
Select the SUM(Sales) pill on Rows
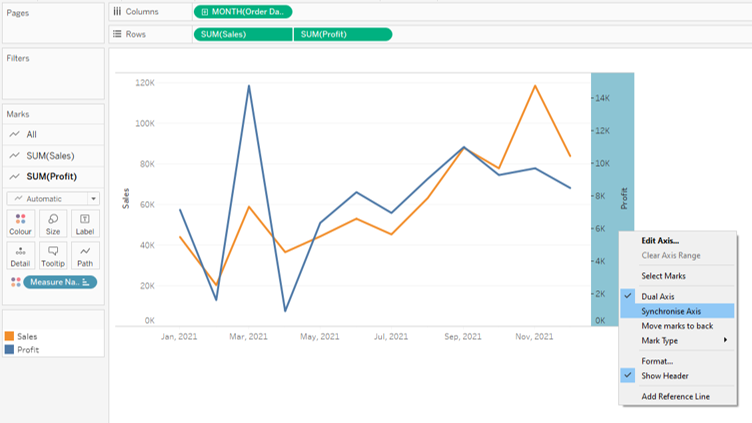tap(242, 34)
